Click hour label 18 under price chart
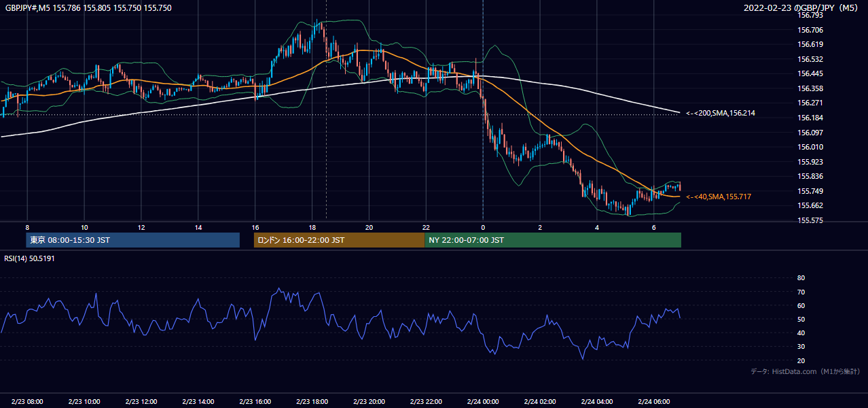 coord(312,227)
